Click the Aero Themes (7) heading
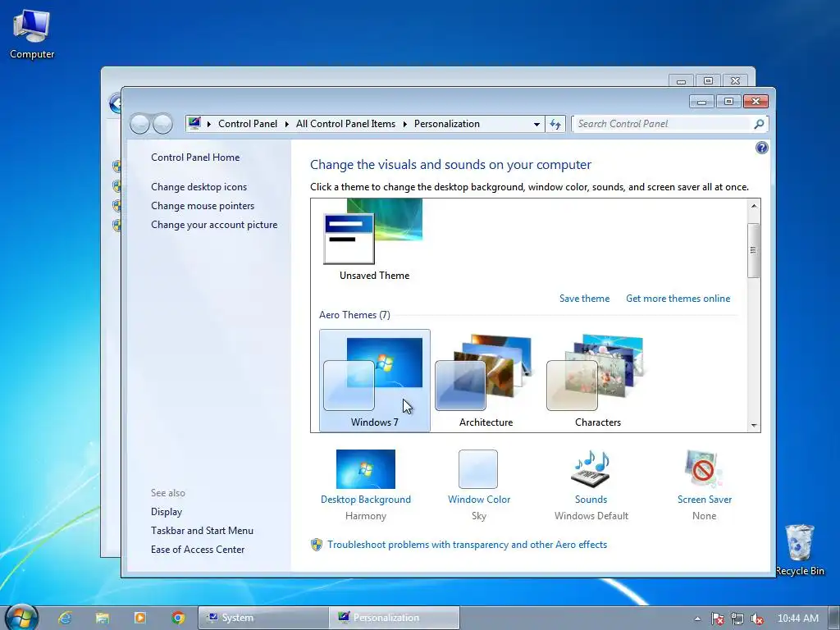The width and height of the screenshot is (840, 630). point(354,315)
